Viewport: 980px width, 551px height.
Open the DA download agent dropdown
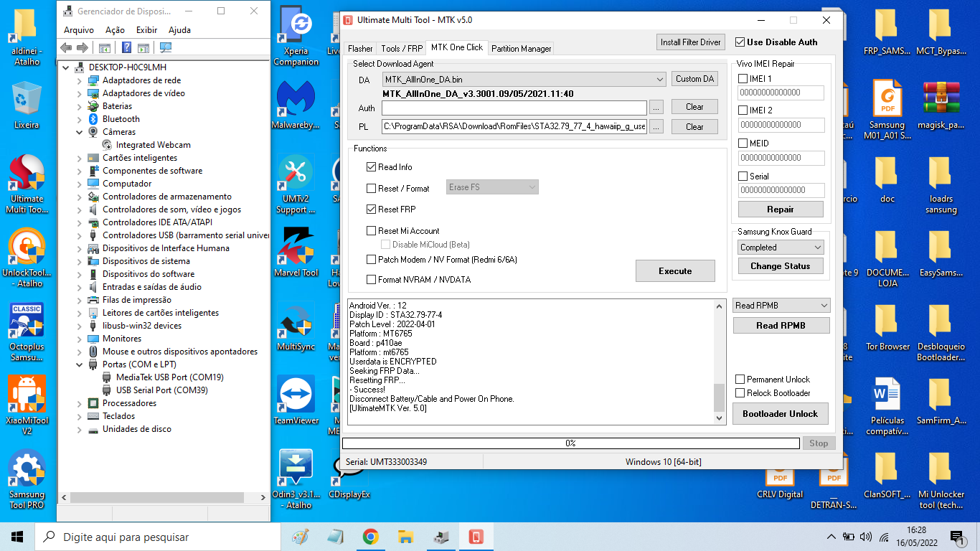[x=524, y=80]
